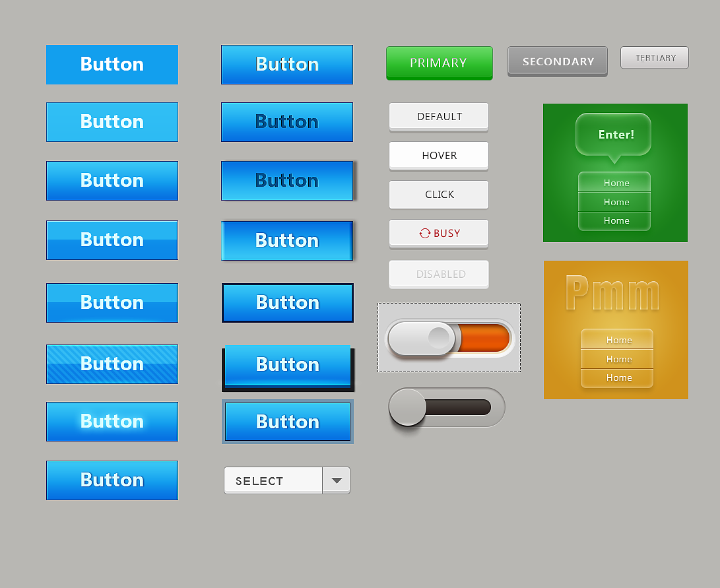Click the red refresh icon beside BUSY
This screenshot has width=720, height=588.
click(425, 234)
